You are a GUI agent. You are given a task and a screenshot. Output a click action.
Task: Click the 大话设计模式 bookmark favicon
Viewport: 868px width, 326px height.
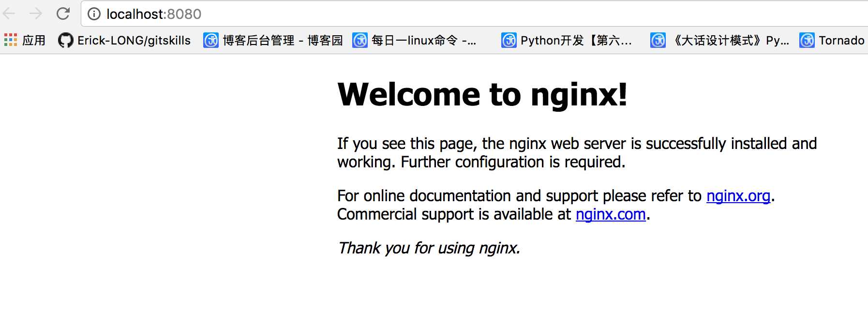[x=658, y=40]
